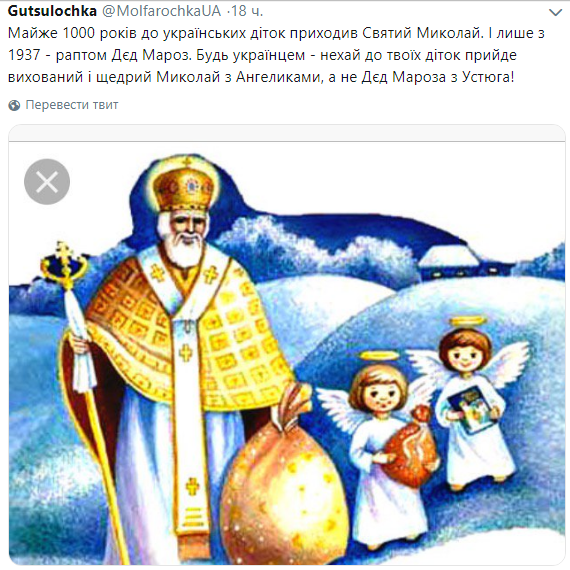Translate the tweet via Перевести твит link
The height and width of the screenshot is (570, 570).
tap(72, 105)
